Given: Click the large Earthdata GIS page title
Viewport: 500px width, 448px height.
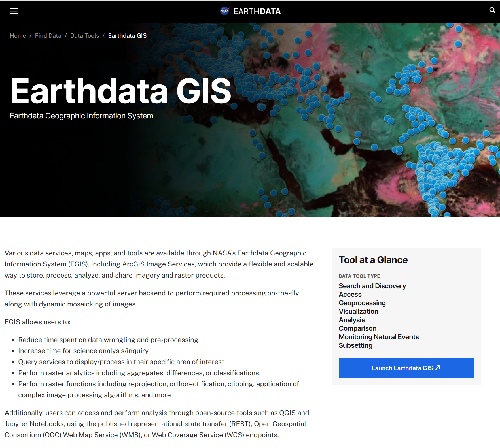Looking at the screenshot, I should pos(121,91).
